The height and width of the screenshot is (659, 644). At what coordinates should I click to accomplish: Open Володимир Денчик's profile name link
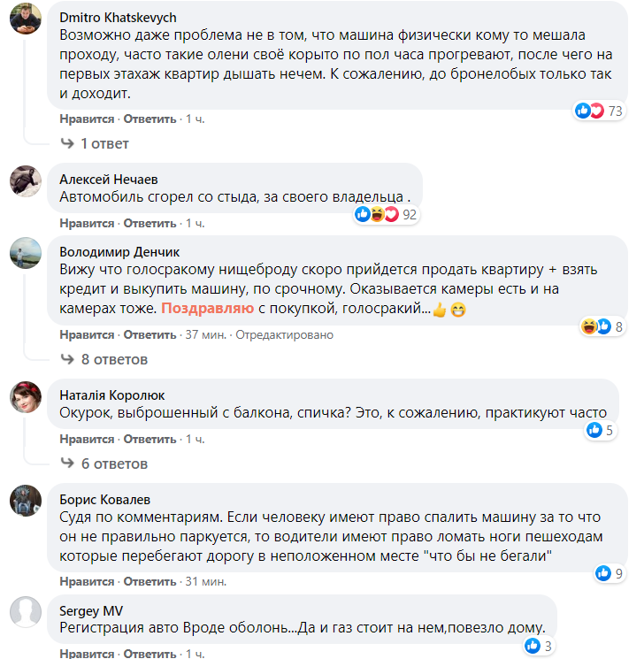tap(119, 252)
